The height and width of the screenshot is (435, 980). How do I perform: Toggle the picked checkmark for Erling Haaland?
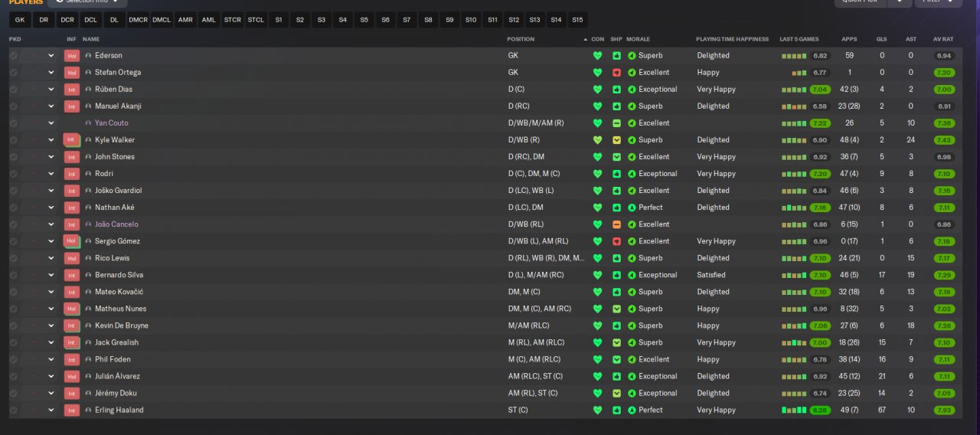click(x=13, y=410)
